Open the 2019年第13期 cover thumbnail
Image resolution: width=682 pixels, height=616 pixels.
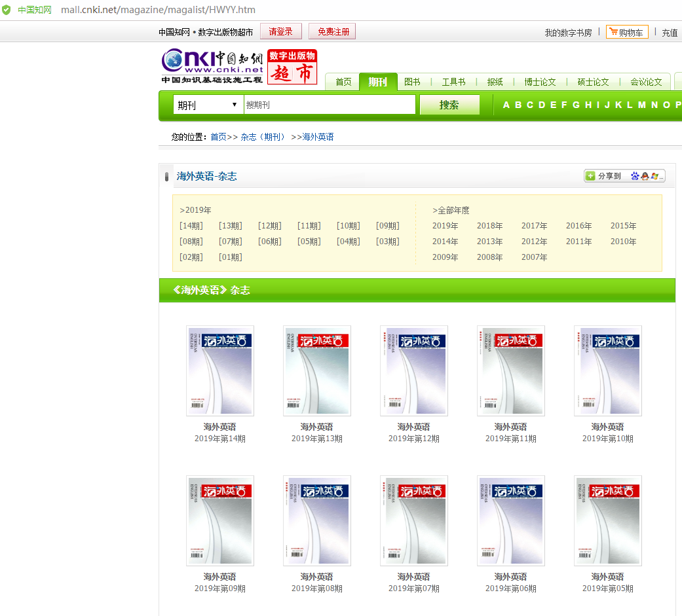coord(317,371)
